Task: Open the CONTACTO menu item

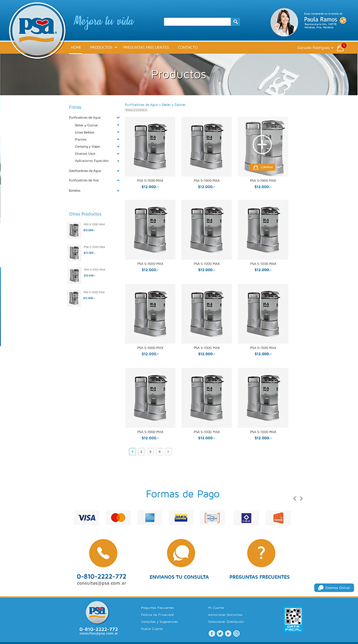Action: pyautogui.click(x=188, y=48)
